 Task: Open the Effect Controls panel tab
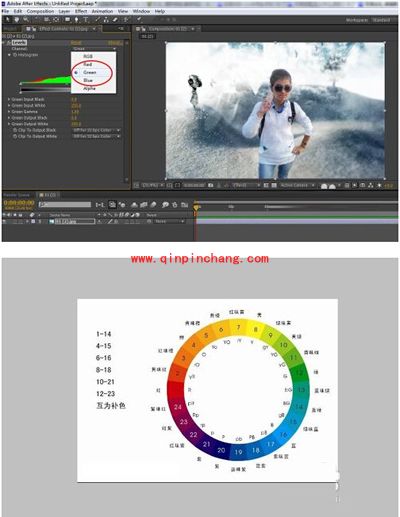62,29
